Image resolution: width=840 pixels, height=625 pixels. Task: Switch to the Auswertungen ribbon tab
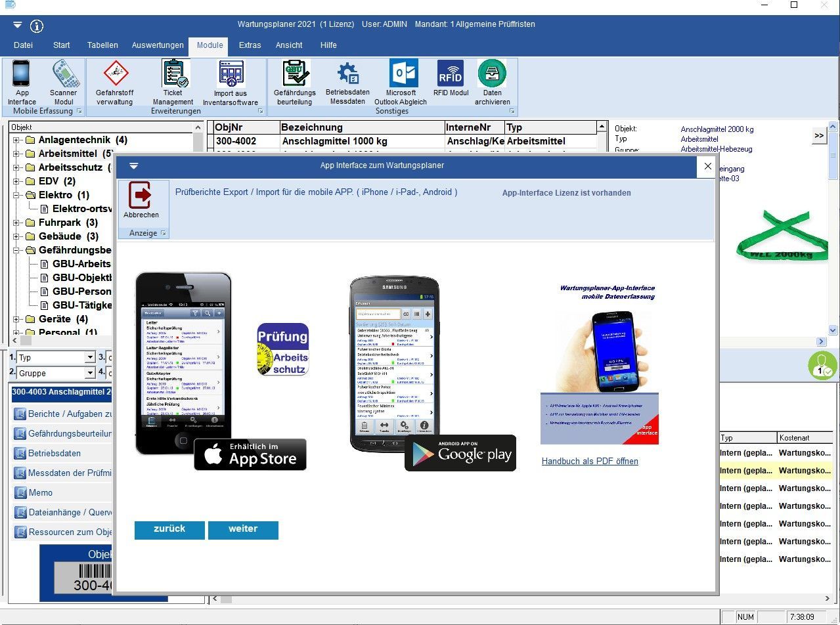[158, 45]
